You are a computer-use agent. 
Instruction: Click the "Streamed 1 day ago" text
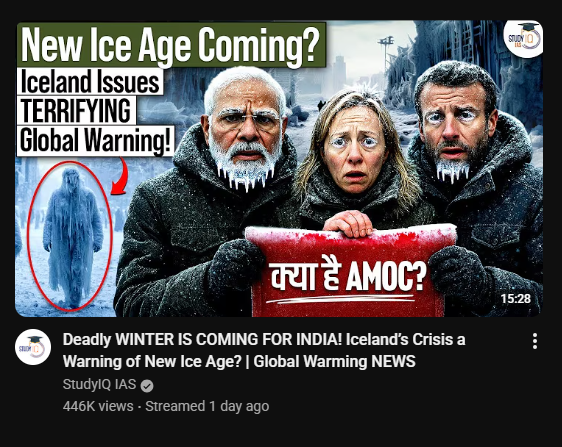(x=207, y=406)
